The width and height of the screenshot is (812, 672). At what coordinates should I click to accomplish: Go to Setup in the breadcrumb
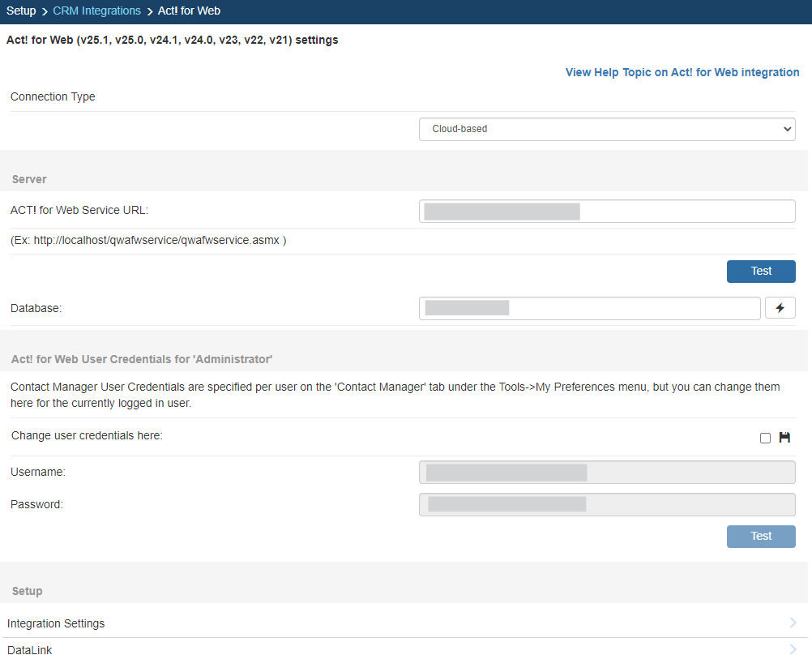coord(21,11)
